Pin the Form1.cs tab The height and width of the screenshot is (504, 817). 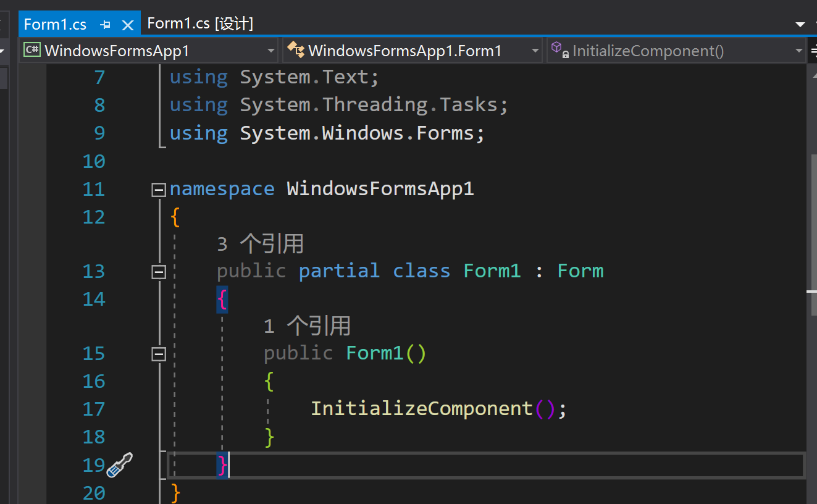pyautogui.click(x=106, y=25)
